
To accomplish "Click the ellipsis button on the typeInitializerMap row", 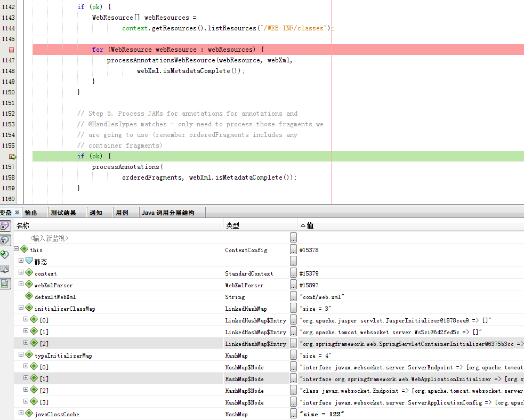I will click(293, 355).
